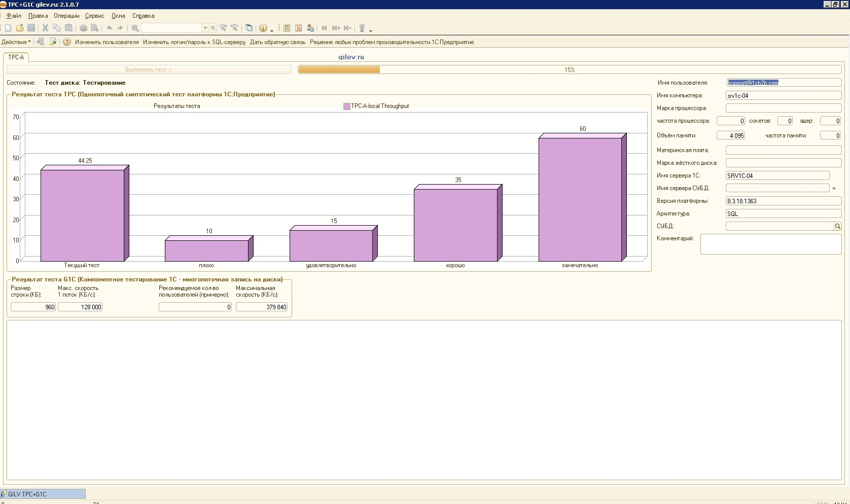Click the New document icon
Screen dimensions: 850x504
8,28
